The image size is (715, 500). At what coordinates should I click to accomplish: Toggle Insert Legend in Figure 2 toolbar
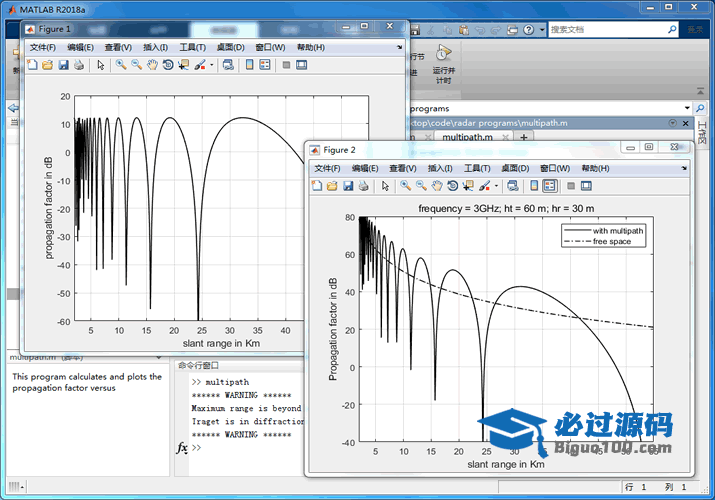(550, 186)
